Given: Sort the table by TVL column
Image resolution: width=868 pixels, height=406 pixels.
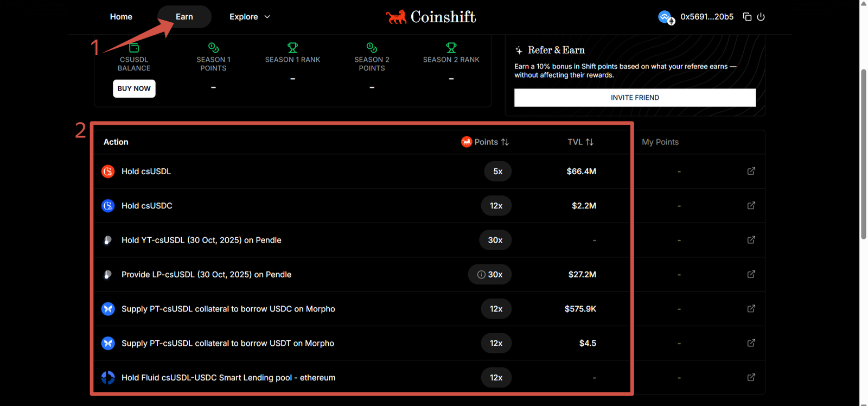Looking at the screenshot, I should tap(590, 142).
